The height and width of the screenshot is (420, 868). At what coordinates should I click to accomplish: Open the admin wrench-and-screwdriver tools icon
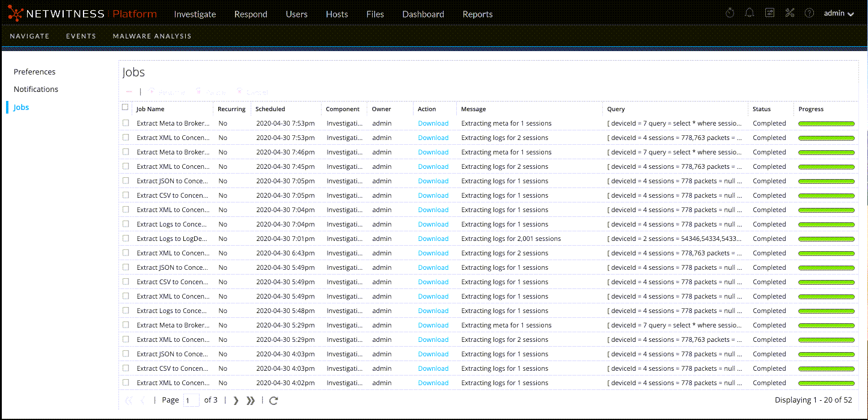pos(790,13)
